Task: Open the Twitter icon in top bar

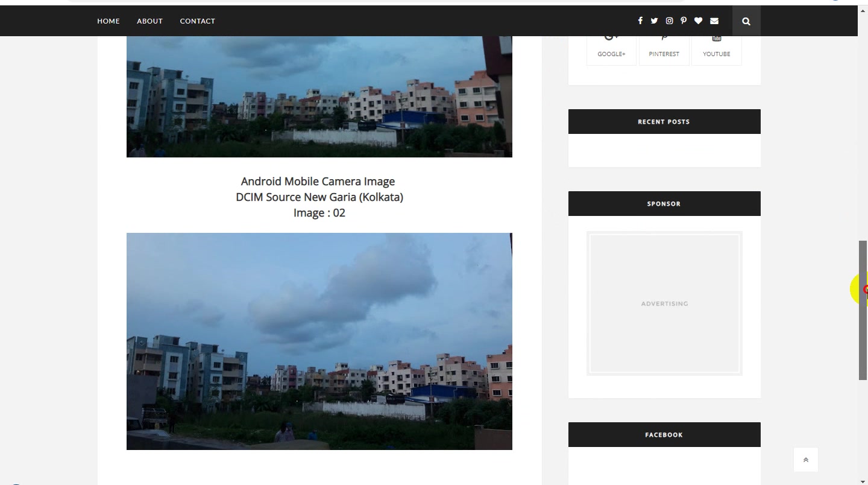Action: click(x=654, y=21)
